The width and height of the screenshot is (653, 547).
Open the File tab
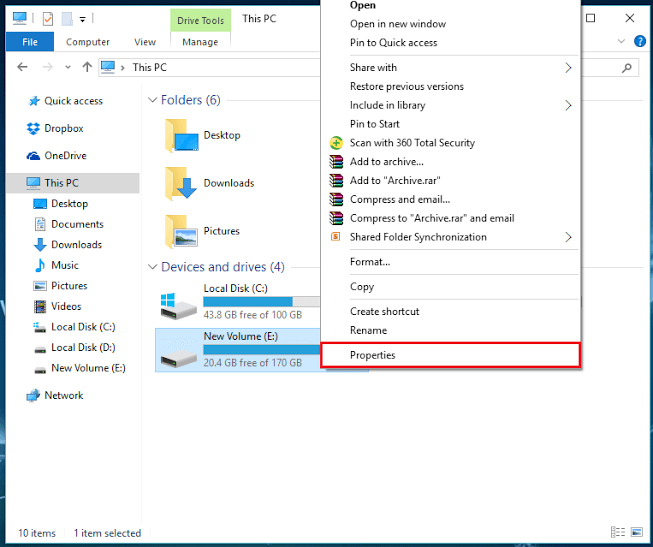point(30,42)
